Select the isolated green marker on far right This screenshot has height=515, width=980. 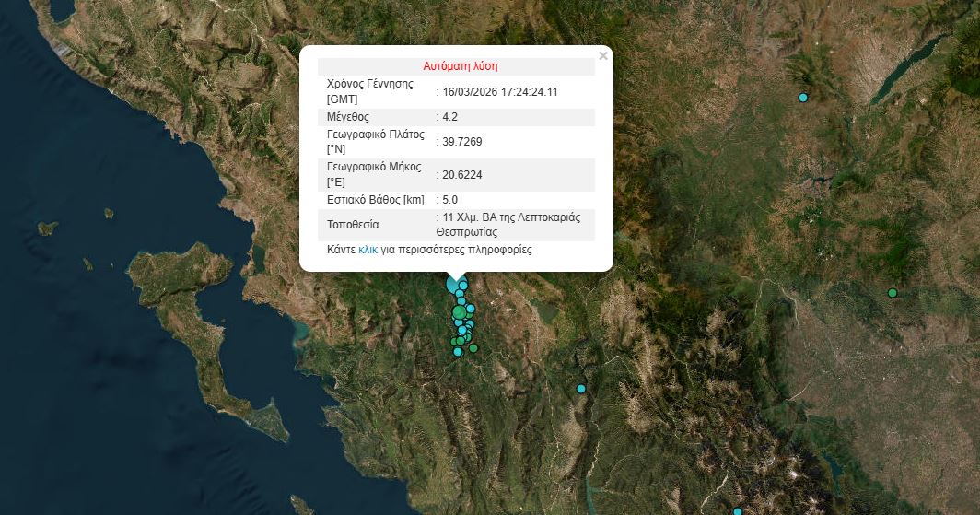click(892, 293)
